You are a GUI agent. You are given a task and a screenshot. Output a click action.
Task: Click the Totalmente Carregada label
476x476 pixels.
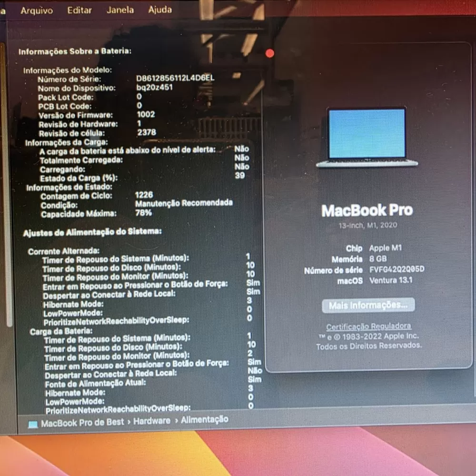[81, 160]
